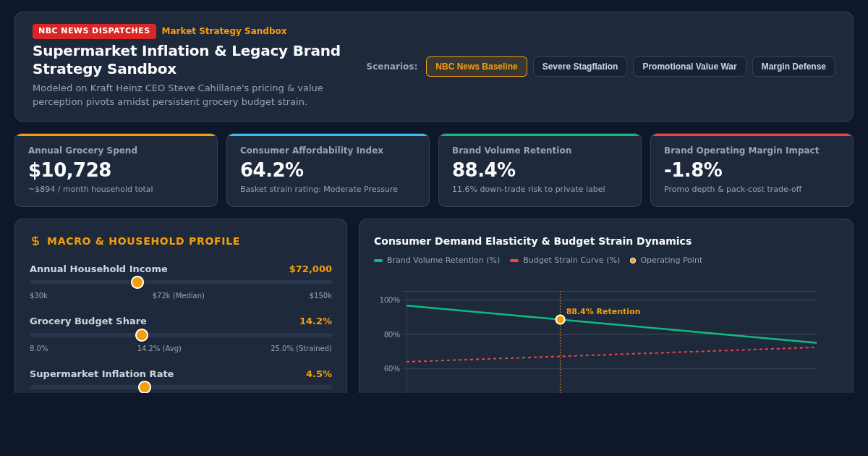Switch to Severe Stagflation scenario

pos(580,67)
